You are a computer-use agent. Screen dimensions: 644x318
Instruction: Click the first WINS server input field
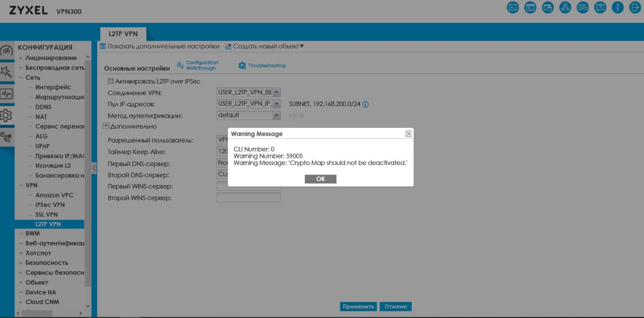point(248,186)
